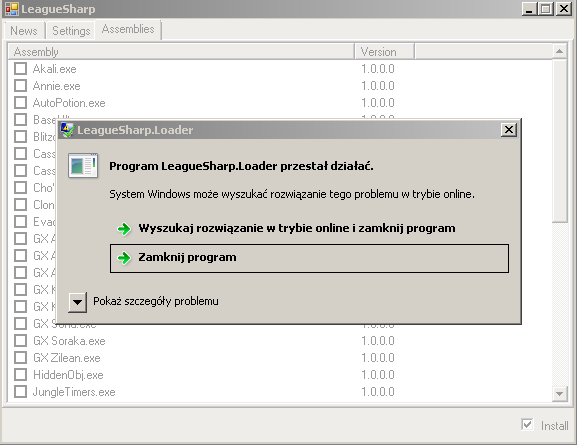Click version 1.0.0.0 of Akali.exe
The image size is (577, 445).
coord(378,69)
